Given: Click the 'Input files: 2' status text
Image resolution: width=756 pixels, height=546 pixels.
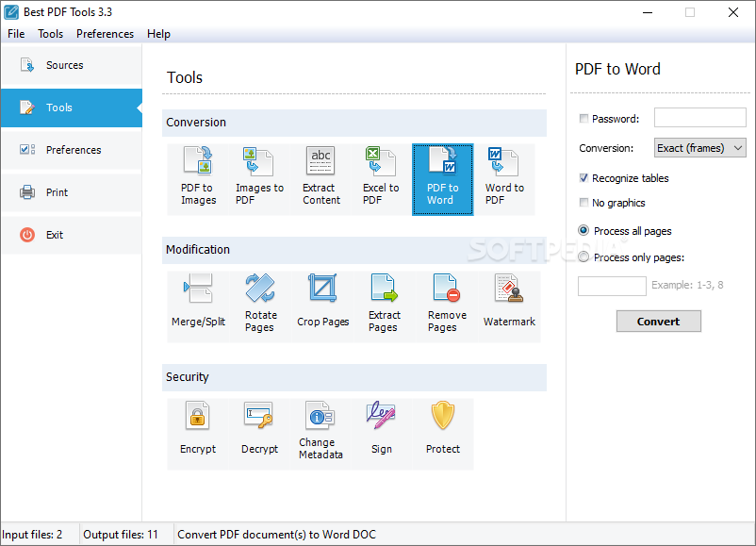Looking at the screenshot, I should 32,535.
